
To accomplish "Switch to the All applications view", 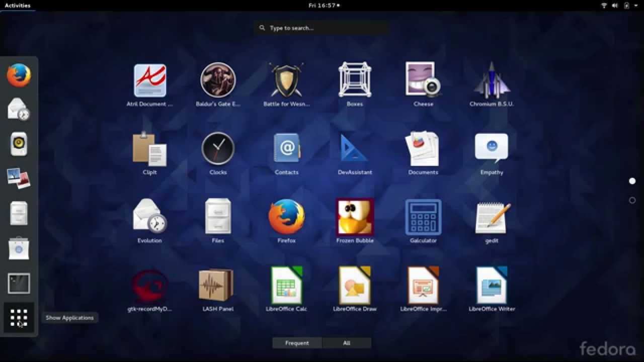I will pyautogui.click(x=347, y=343).
